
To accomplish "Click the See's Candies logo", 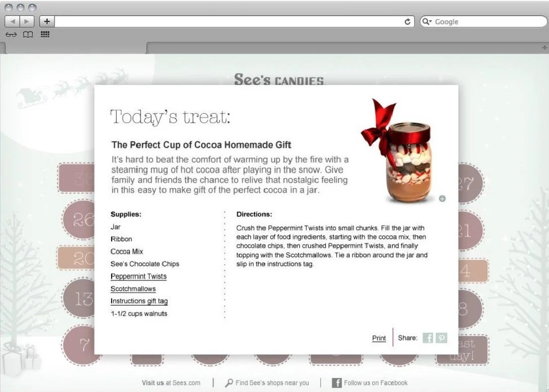I will [x=279, y=79].
